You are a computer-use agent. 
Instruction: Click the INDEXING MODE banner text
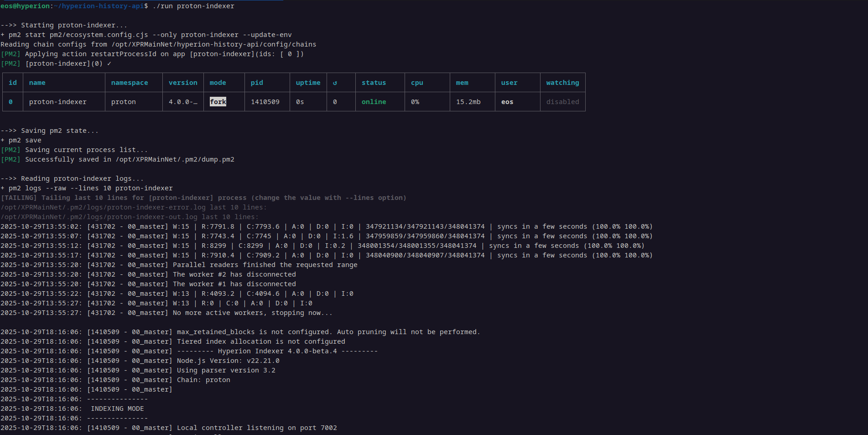[117, 409]
